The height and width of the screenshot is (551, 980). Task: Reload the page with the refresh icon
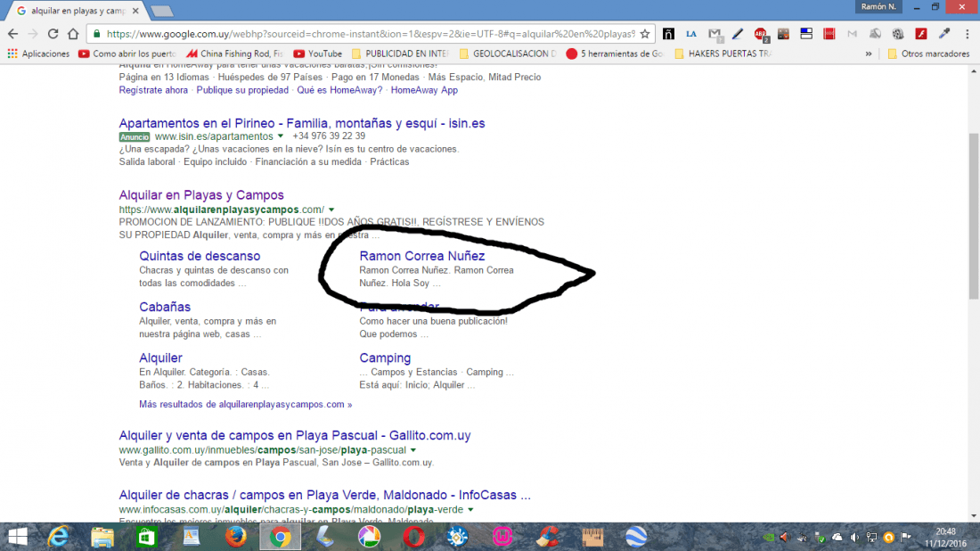53,34
